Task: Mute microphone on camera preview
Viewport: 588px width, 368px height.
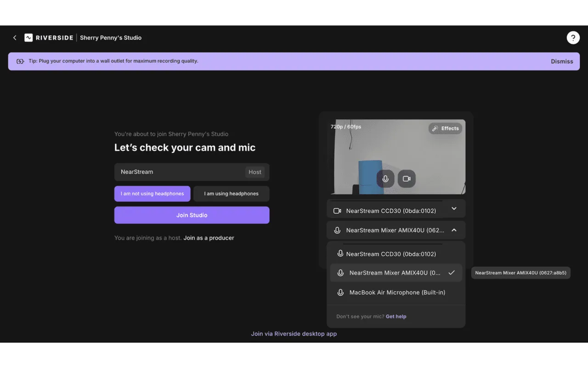Action: pyautogui.click(x=385, y=178)
